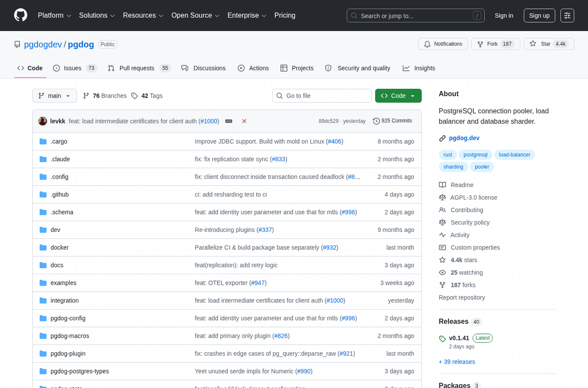Switch to the Discussions tab
The image size is (588, 388).
[203, 68]
